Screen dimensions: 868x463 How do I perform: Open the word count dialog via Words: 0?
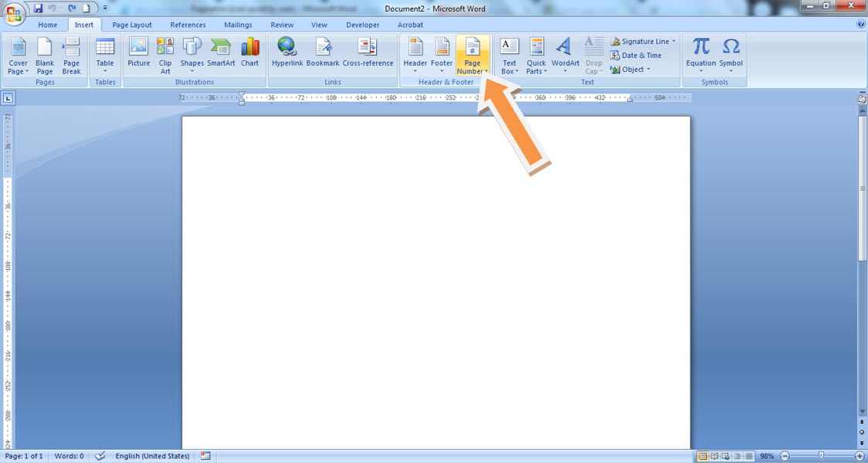tap(68, 455)
